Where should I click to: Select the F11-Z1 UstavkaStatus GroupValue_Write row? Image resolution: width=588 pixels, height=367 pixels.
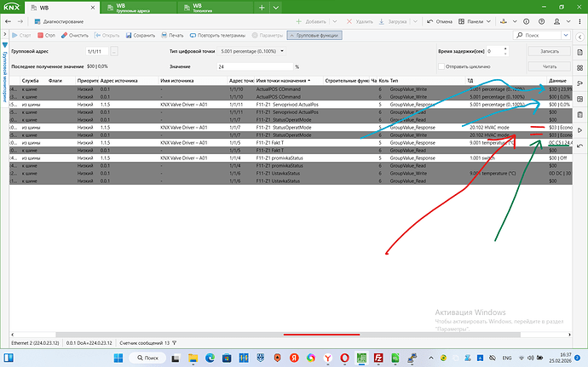point(291,173)
